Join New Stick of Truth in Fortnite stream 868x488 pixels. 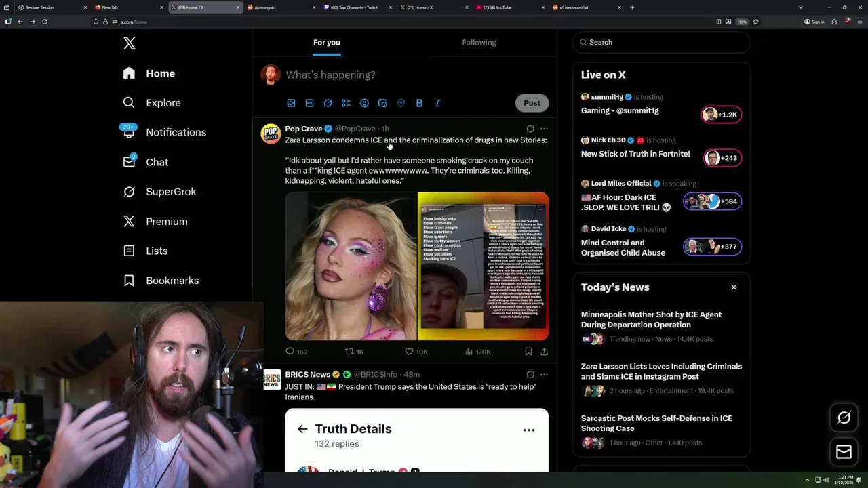(x=722, y=158)
